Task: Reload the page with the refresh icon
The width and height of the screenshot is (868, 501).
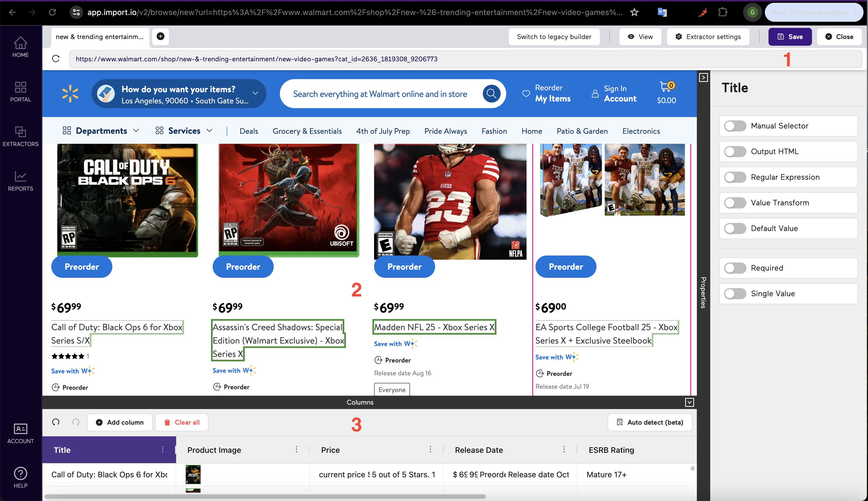Action: (x=56, y=59)
